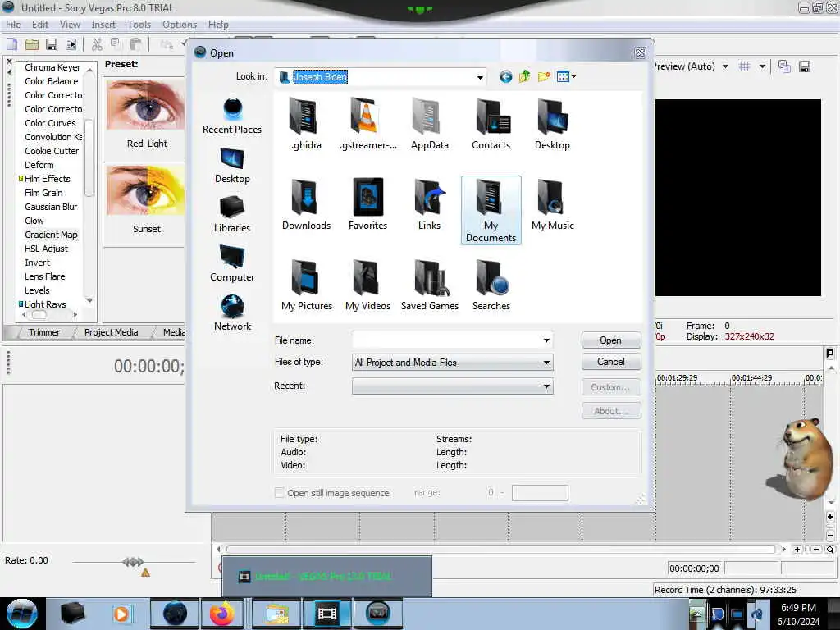
Task: Select the Saved Games folder
Action: (429, 285)
